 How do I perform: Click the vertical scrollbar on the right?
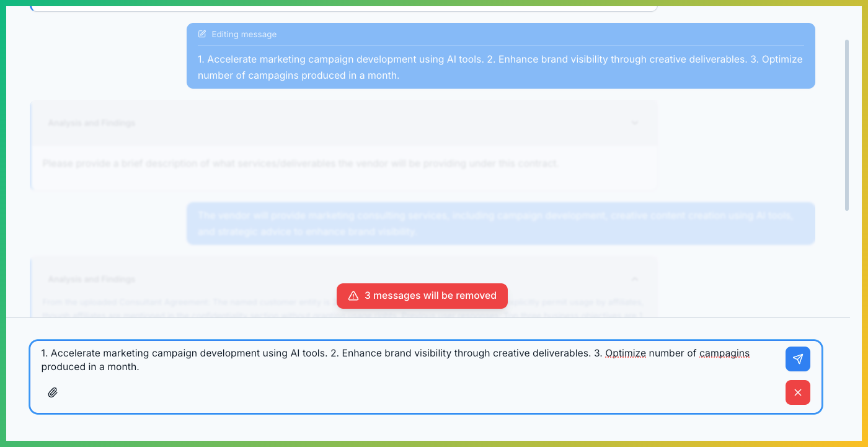pyautogui.click(x=847, y=124)
